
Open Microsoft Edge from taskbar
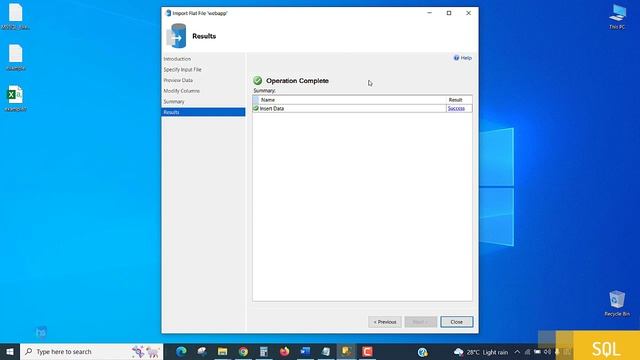(181, 351)
